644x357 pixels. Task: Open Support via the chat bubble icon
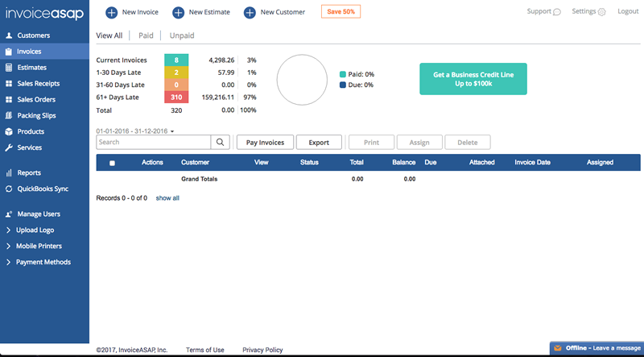click(x=557, y=12)
